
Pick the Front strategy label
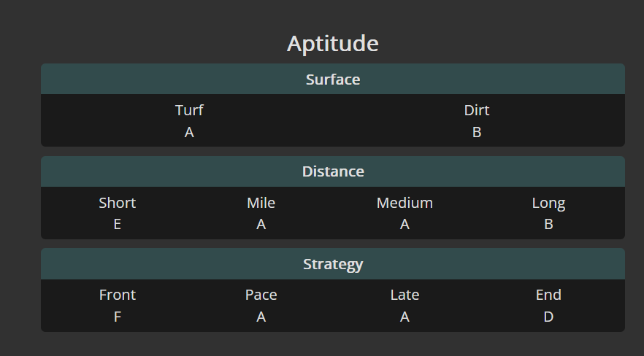pyautogui.click(x=118, y=295)
